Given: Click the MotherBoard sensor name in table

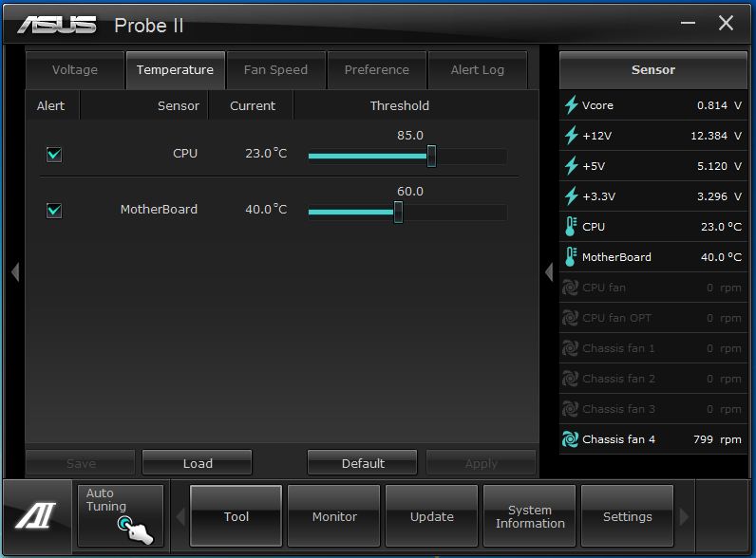Looking at the screenshot, I should coord(159,209).
